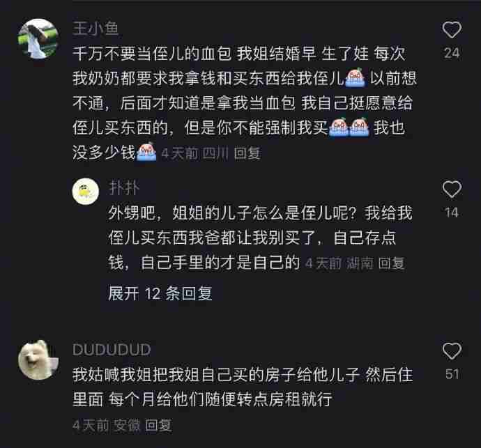Like 王小鱼's comment with the heart icon
This screenshot has width=481, height=448.
[452, 30]
